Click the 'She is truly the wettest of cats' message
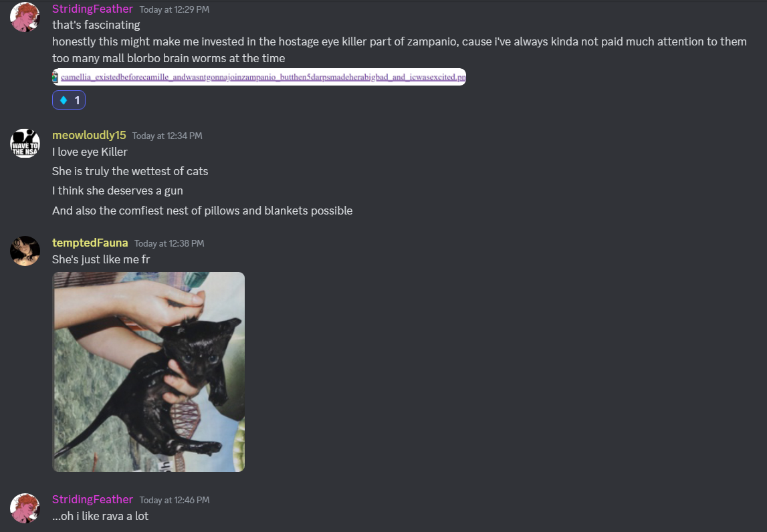This screenshot has width=767, height=532. (x=130, y=171)
